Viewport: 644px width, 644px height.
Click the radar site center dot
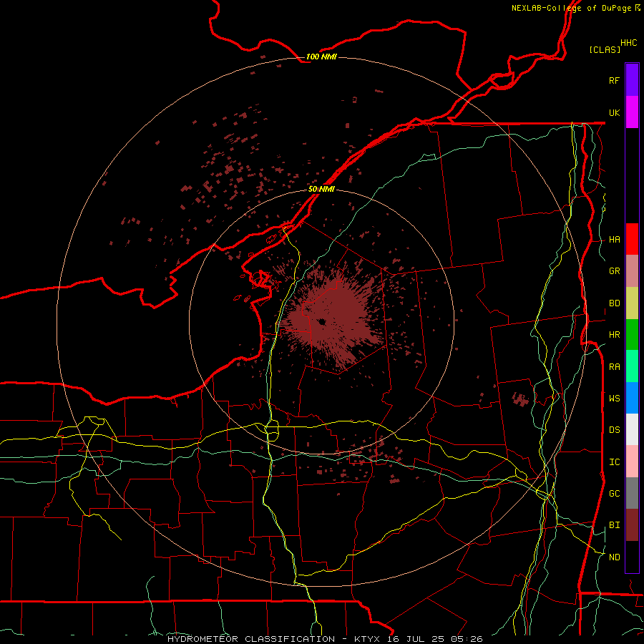coord(321,322)
